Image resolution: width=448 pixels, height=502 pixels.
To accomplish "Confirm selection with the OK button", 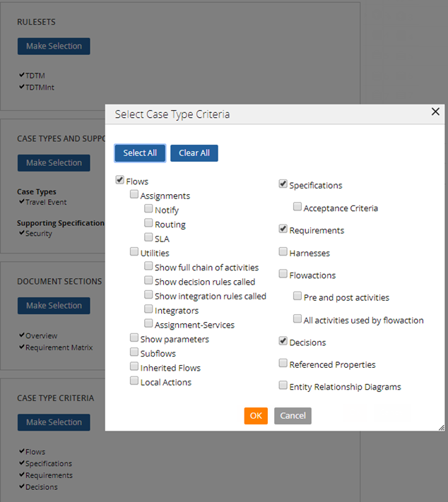I will click(256, 416).
